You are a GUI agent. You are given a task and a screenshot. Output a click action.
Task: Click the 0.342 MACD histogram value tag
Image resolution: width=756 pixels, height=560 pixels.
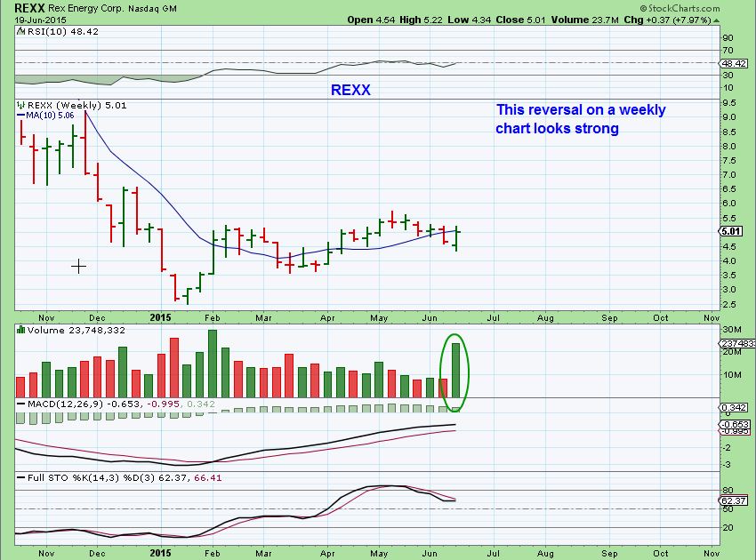[734, 407]
